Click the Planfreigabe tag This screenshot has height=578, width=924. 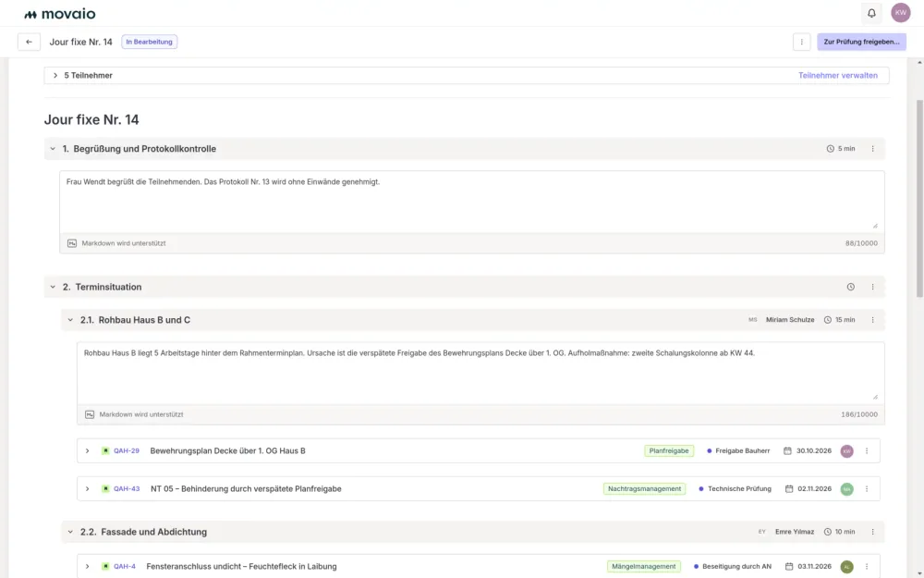[669, 451]
